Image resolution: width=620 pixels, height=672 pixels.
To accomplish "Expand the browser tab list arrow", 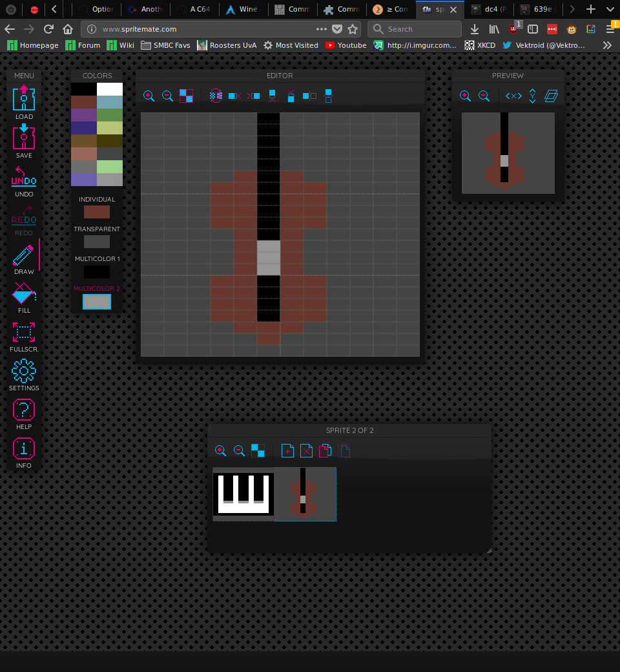I will 610,9.
